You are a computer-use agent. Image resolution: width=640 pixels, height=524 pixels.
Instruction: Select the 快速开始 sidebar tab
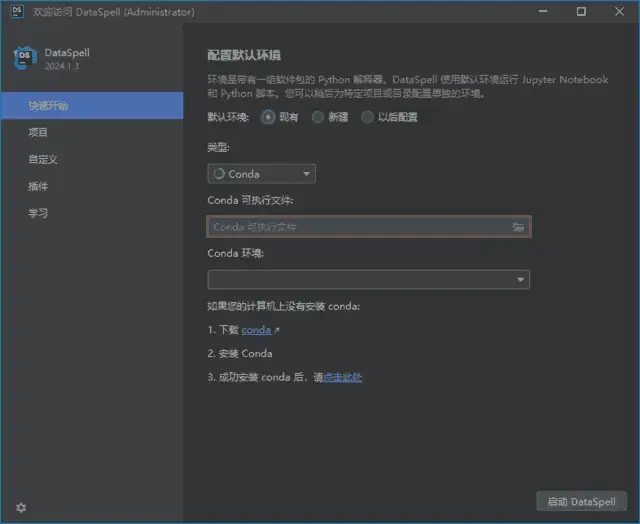[92, 106]
